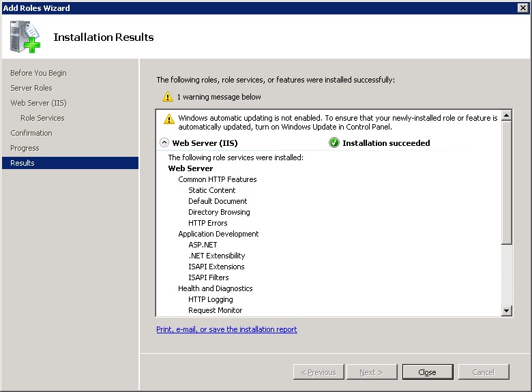Click the ASP.NET entry in installed services

[x=203, y=245]
